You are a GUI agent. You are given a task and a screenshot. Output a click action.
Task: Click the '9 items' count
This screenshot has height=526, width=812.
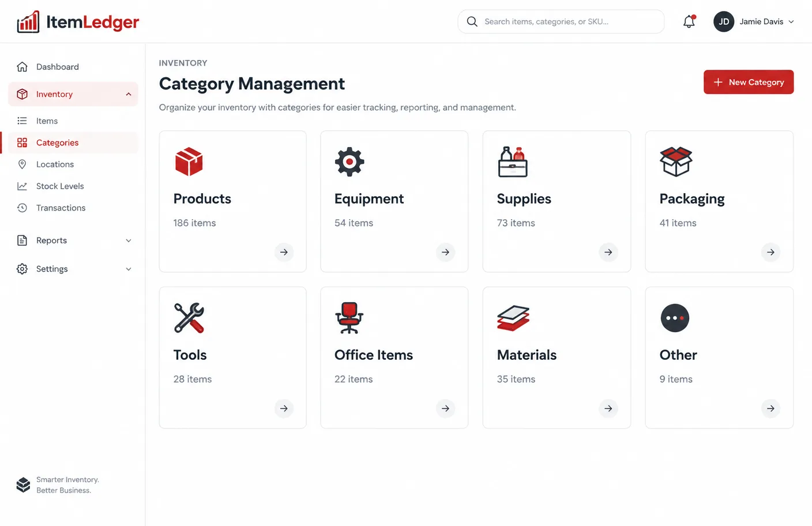[676, 379]
